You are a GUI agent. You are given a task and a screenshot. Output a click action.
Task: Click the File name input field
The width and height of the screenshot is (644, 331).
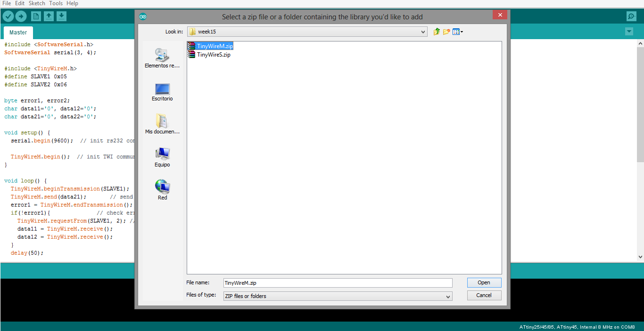[338, 283]
